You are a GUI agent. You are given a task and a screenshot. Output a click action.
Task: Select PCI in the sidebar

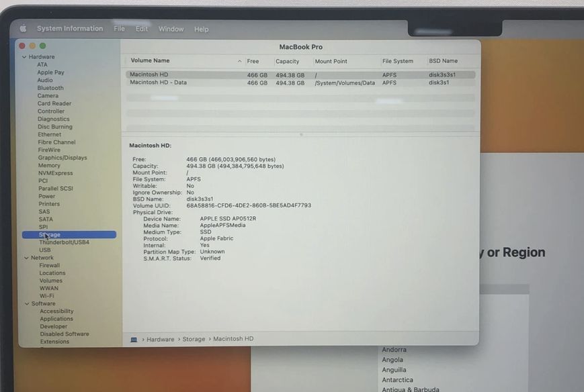(43, 181)
